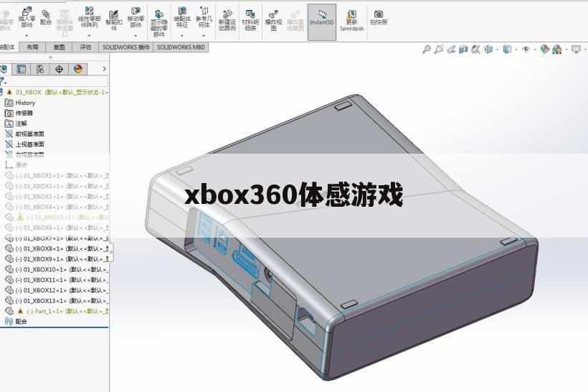588x392 pixels.
Task: Switch to the 布局 (Layout) tab
Action: pos(32,47)
